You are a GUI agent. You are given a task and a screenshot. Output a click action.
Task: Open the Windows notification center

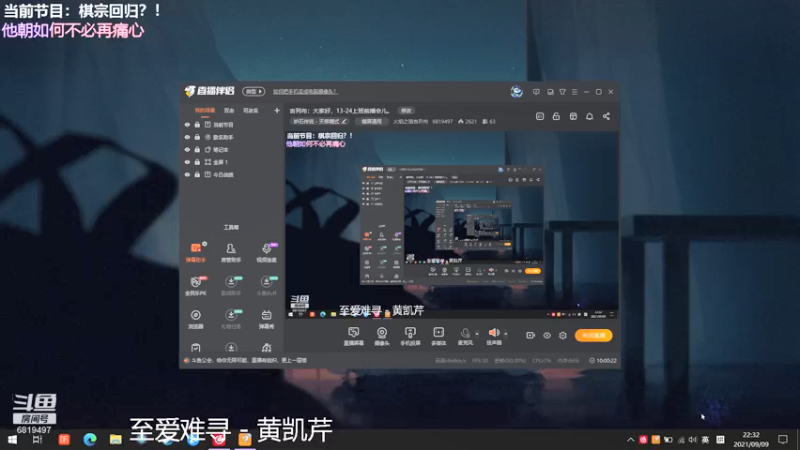coord(783,439)
